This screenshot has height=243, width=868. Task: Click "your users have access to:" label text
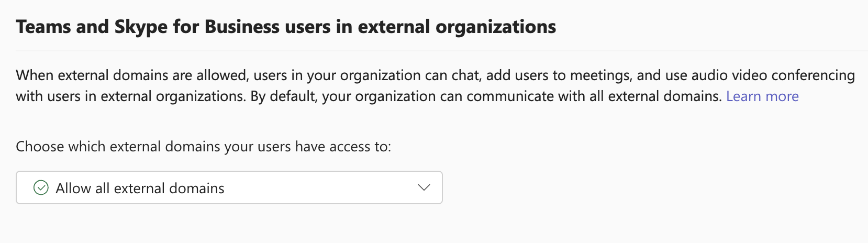tap(308, 147)
